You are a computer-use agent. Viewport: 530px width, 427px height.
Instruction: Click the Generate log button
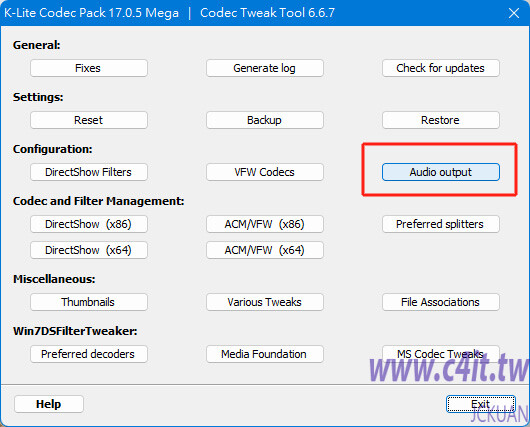265,68
